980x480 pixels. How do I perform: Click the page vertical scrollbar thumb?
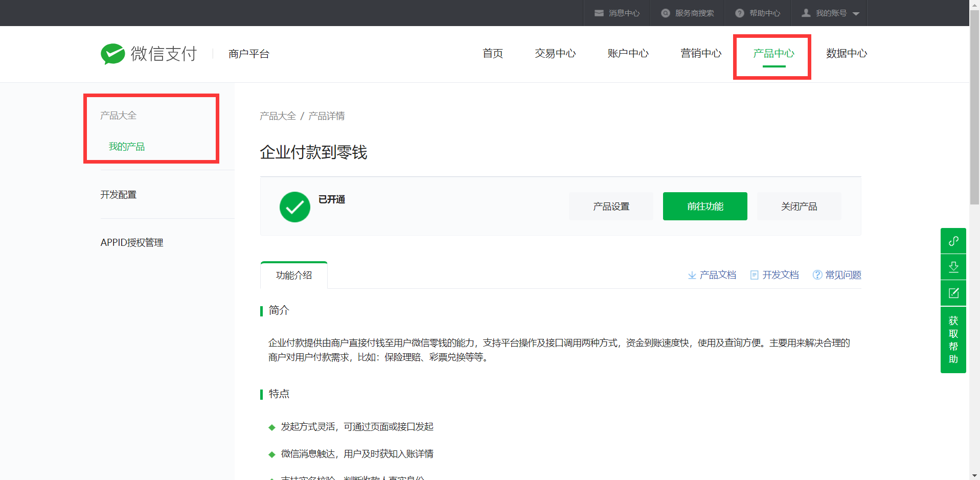[x=975, y=107]
